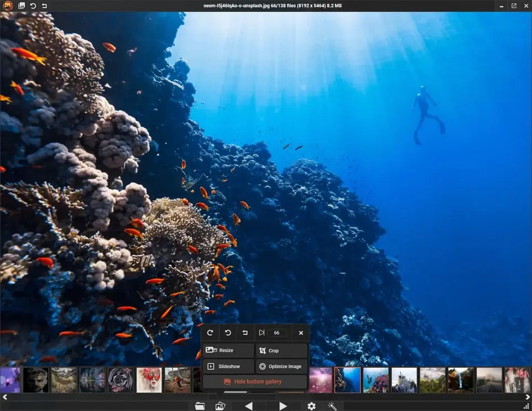The height and width of the screenshot is (411, 532).
Task: Rotate image clockwise in popup toolbar
Action: pyautogui.click(x=210, y=333)
